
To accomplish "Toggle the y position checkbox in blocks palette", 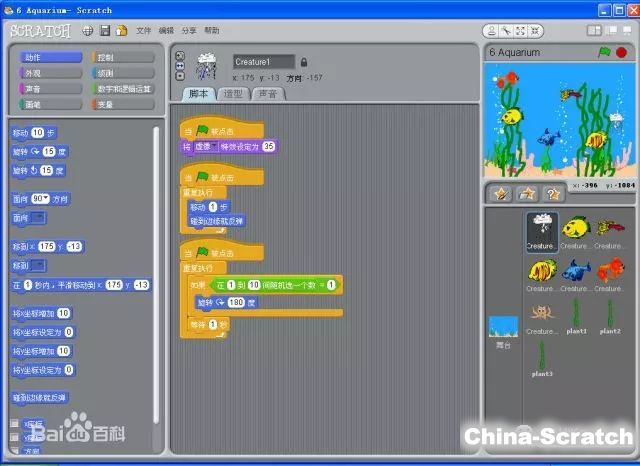I will point(14,437).
